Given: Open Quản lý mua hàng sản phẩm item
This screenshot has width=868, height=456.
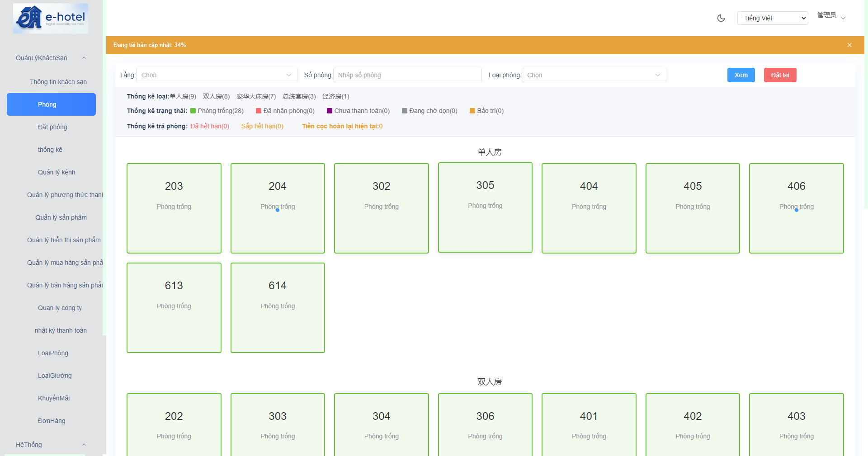Looking at the screenshot, I should pyautogui.click(x=65, y=263).
